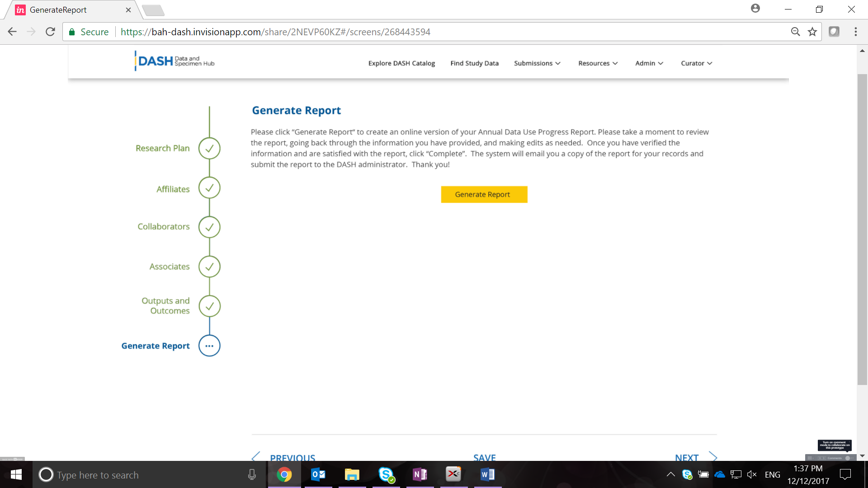Click the Associates step checkmark circle
868x488 pixels.
point(209,267)
